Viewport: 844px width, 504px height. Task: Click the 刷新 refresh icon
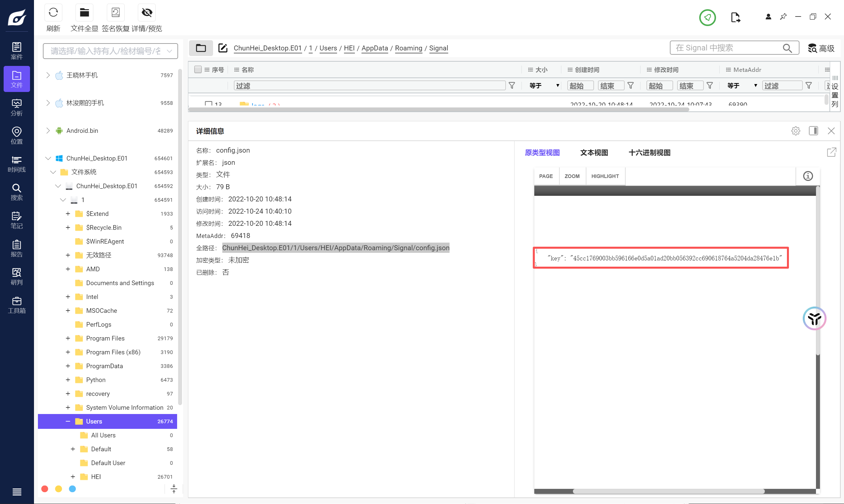(53, 13)
